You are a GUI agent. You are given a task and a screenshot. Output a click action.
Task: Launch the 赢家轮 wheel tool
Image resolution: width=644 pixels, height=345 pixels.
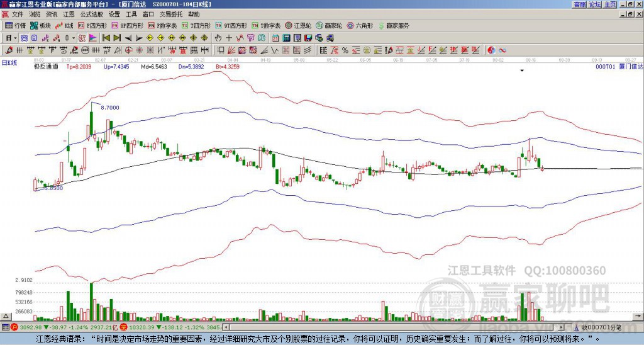point(329,25)
